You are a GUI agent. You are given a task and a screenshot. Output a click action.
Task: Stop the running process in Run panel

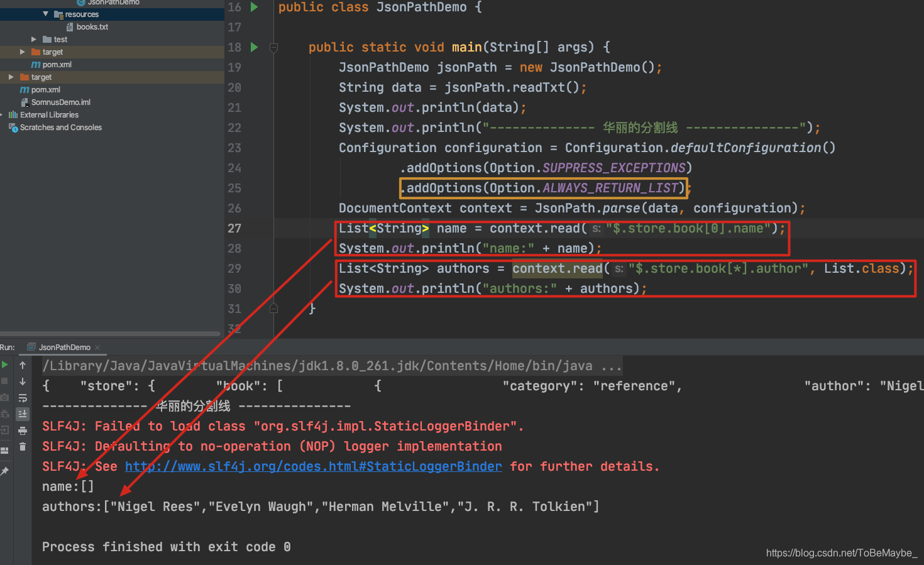point(4,381)
